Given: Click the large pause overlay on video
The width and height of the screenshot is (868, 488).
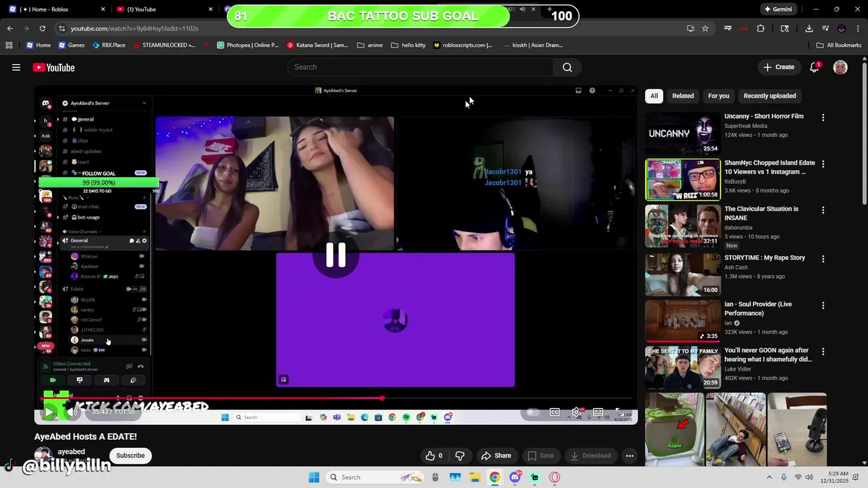Looking at the screenshot, I should click(336, 255).
